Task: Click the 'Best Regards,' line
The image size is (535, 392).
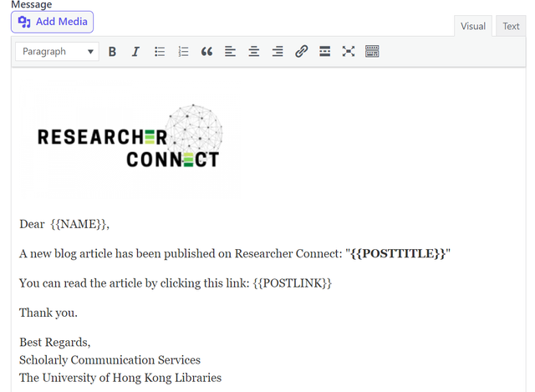Action: pyautogui.click(x=55, y=342)
